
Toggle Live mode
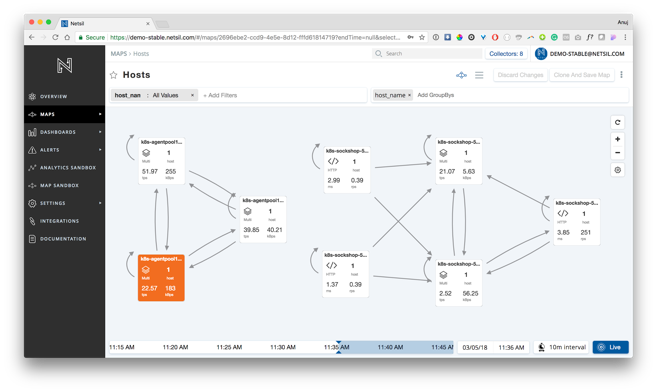tap(610, 347)
